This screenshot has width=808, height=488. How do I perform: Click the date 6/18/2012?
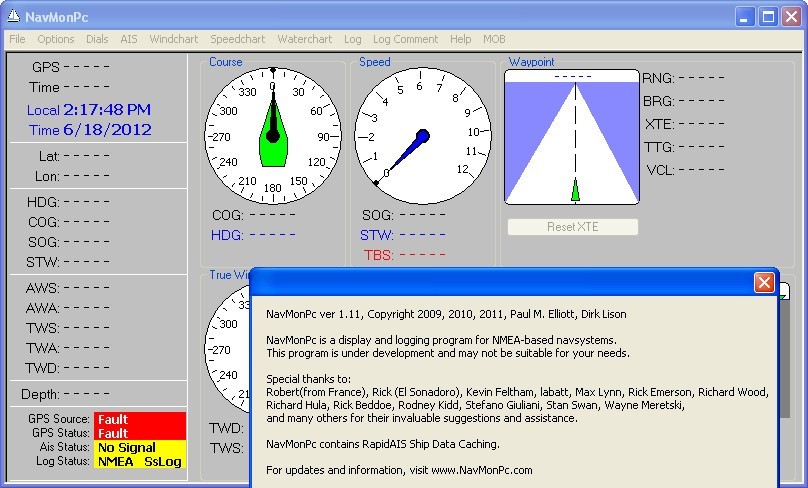(107, 129)
